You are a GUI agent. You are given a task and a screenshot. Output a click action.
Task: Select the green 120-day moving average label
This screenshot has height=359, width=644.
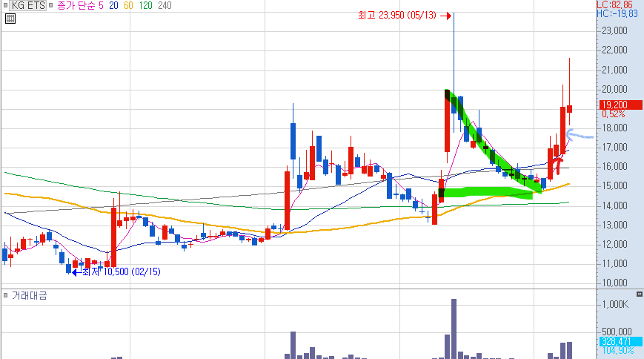(x=145, y=6)
